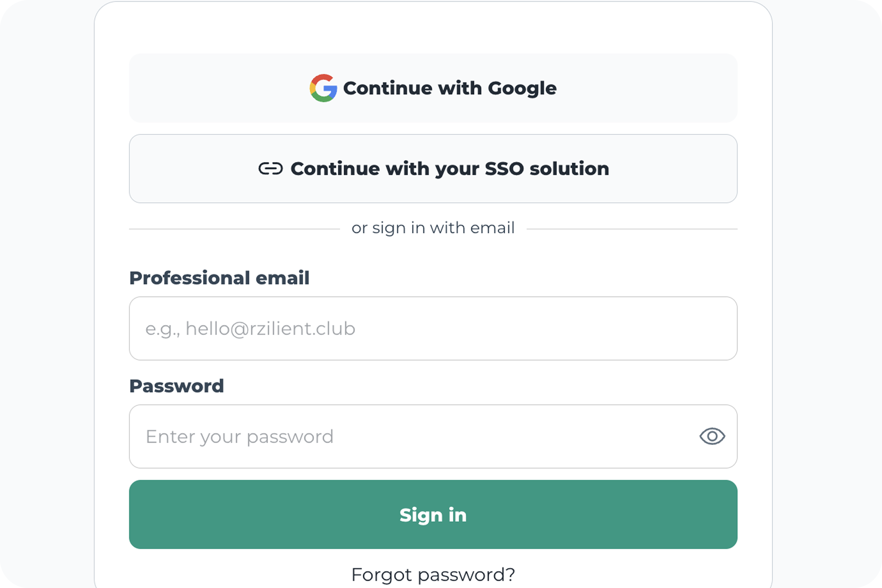882x588 pixels.
Task: Click the 'SSO solution' text in second button
Action: (x=547, y=169)
